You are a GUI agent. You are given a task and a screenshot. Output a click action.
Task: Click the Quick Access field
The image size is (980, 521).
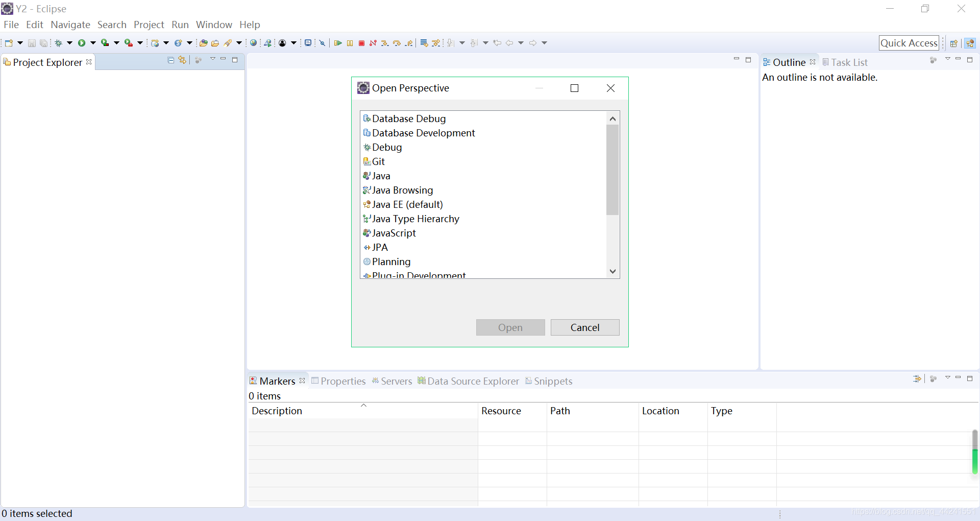(x=909, y=43)
